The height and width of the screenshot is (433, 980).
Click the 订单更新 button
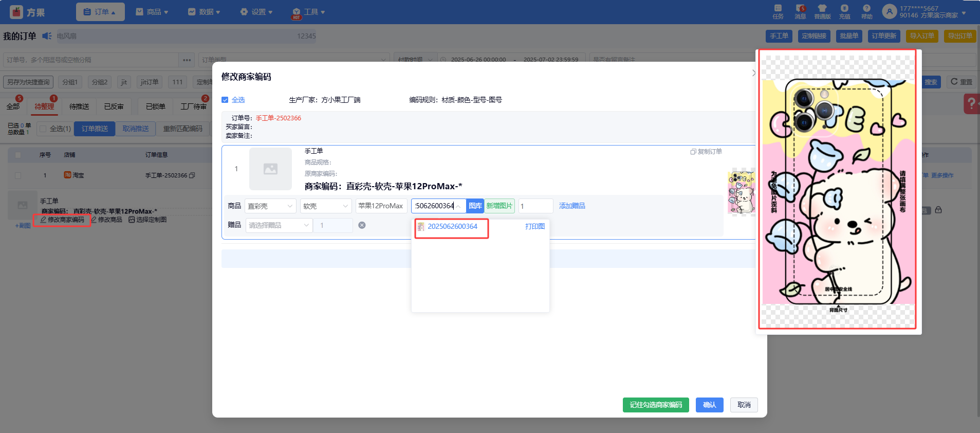coord(884,36)
